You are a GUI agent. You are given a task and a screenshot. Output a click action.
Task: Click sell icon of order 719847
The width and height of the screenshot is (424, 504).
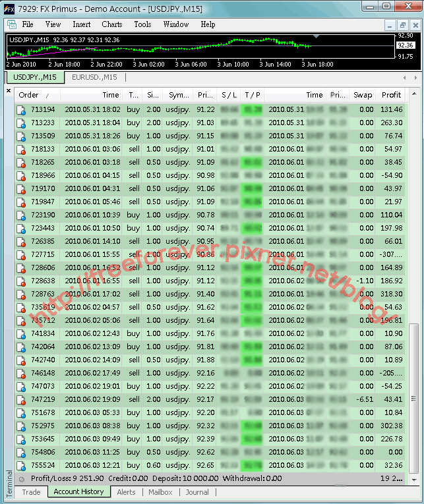[21, 202]
